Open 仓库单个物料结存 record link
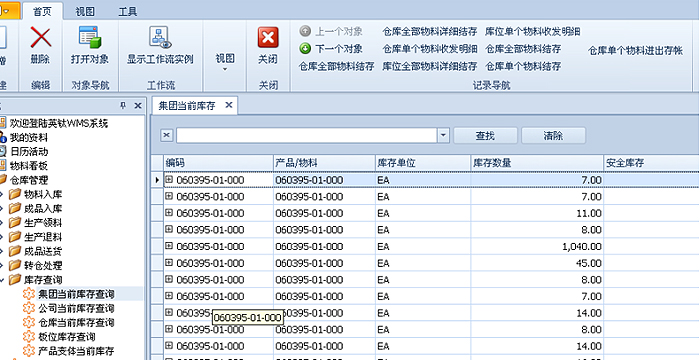 coord(523,66)
